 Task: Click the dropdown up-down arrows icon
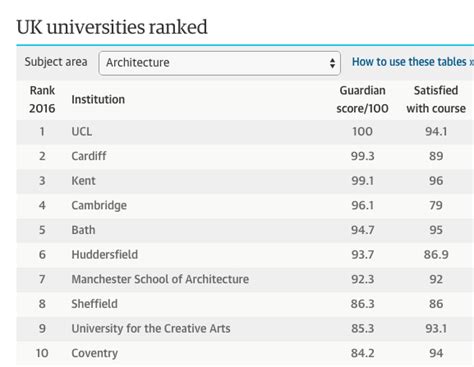click(332, 63)
